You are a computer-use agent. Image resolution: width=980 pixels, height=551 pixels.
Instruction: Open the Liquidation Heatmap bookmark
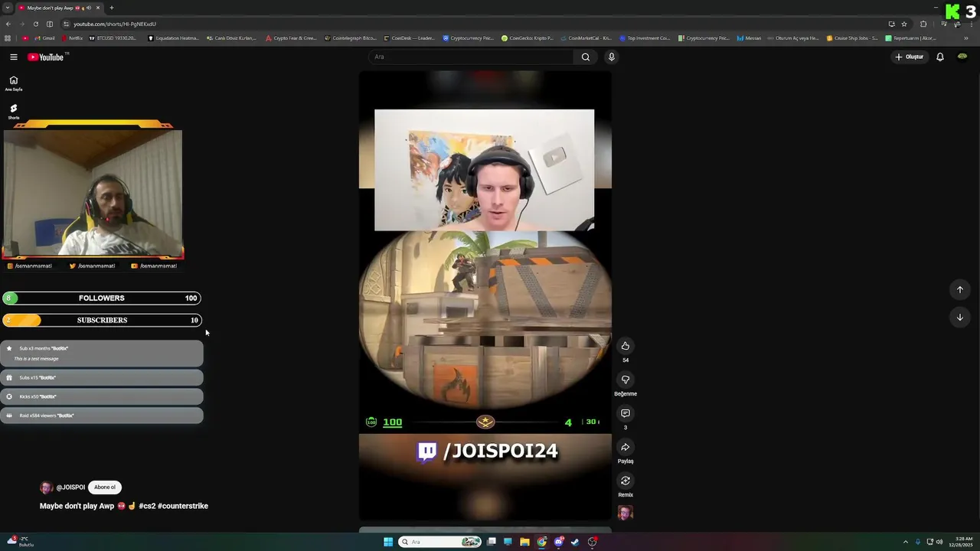pyautogui.click(x=174, y=37)
